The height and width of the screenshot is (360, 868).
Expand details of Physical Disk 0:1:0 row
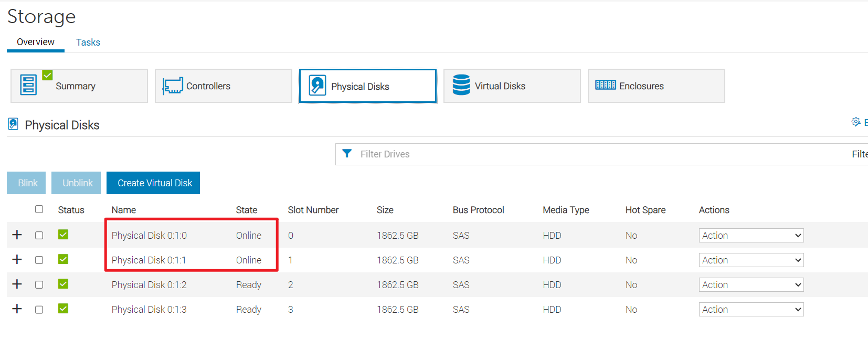17,235
